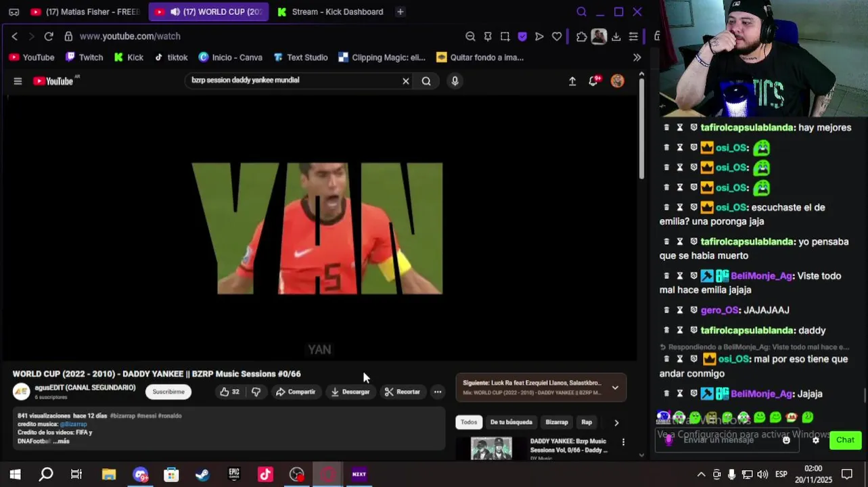
Task: Select the De tu búsqueda chip
Action: click(x=511, y=422)
